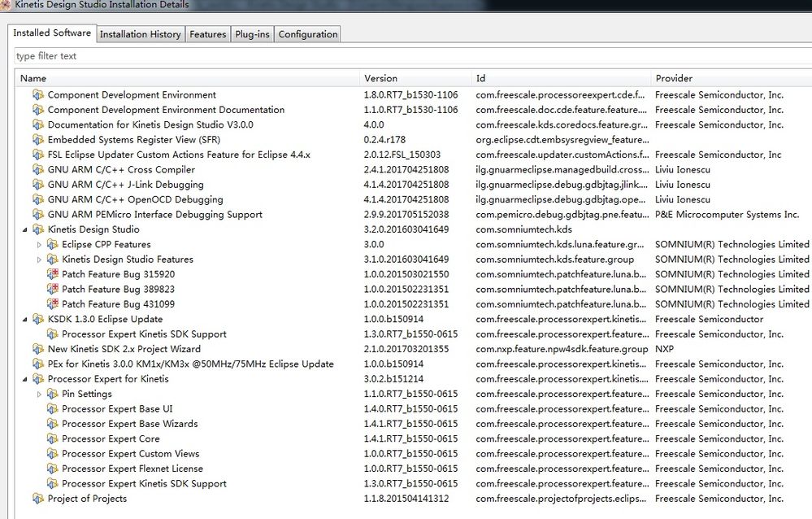This screenshot has width=812, height=519.
Task: Click the Kinetis Design Studio root item icon
Action: (x=38, y=229)
